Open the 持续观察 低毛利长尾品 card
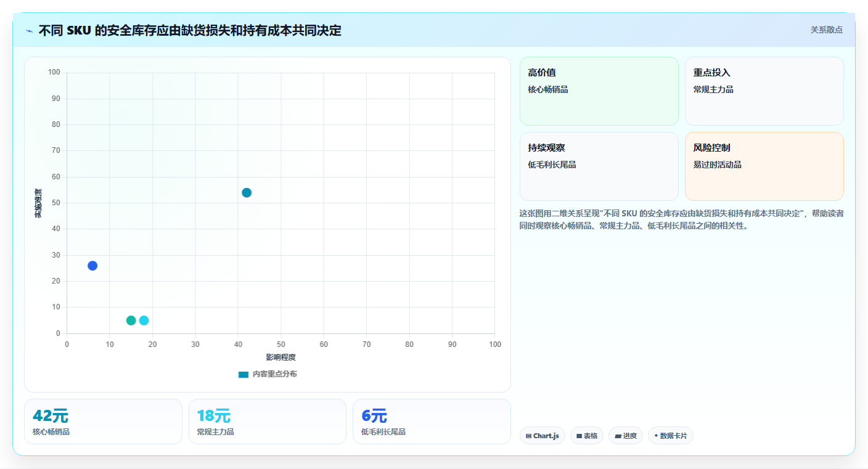The height and width of the screenshot is (469, 868). (x=599, y=166)
